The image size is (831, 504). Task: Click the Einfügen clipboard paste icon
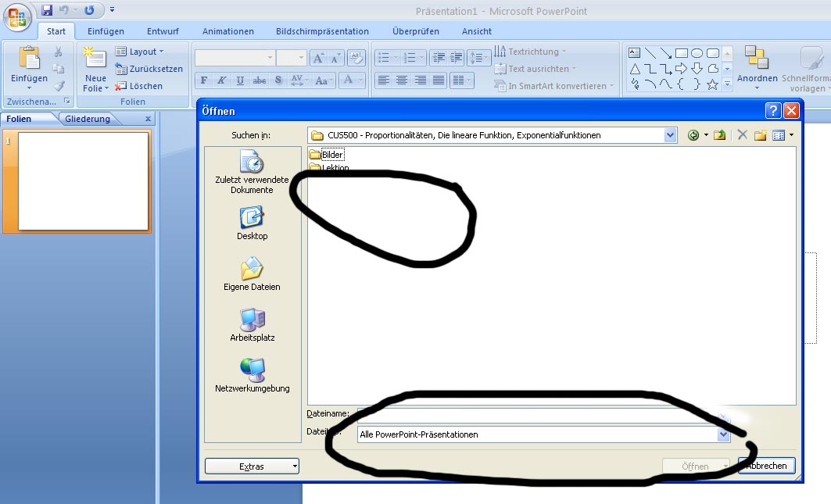(x=29, y=58)
